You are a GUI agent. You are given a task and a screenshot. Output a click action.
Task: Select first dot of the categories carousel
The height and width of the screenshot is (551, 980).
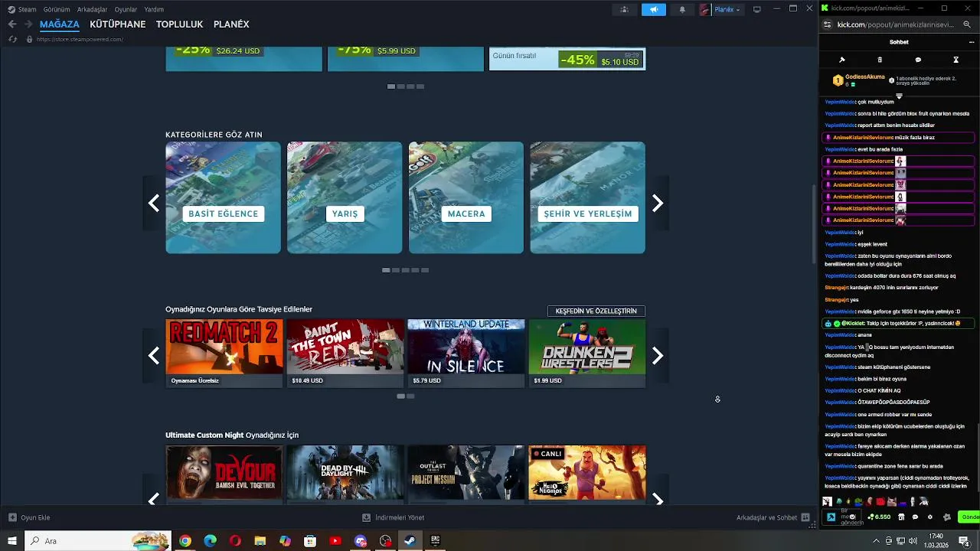[x=386, y=270]
